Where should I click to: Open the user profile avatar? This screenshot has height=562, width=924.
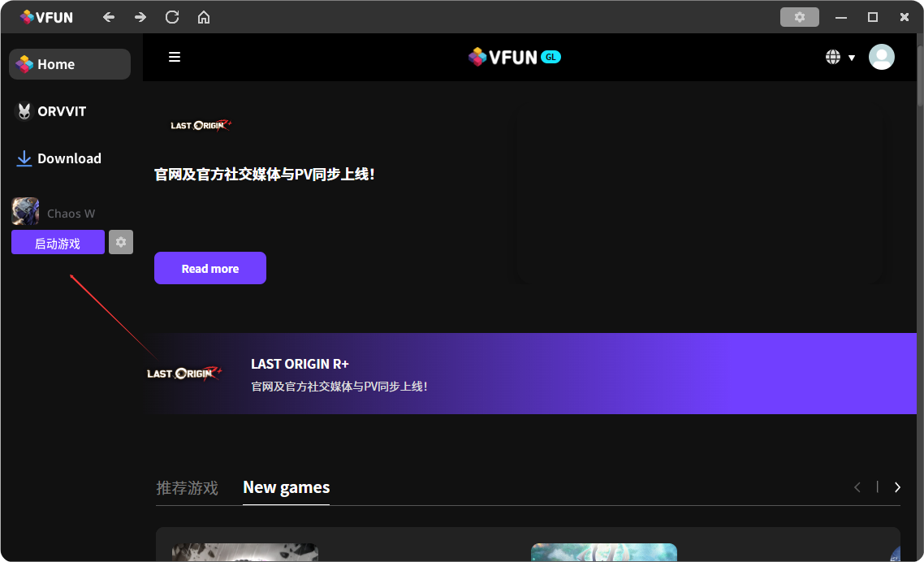pyautogui.click(x=881, y=57)
